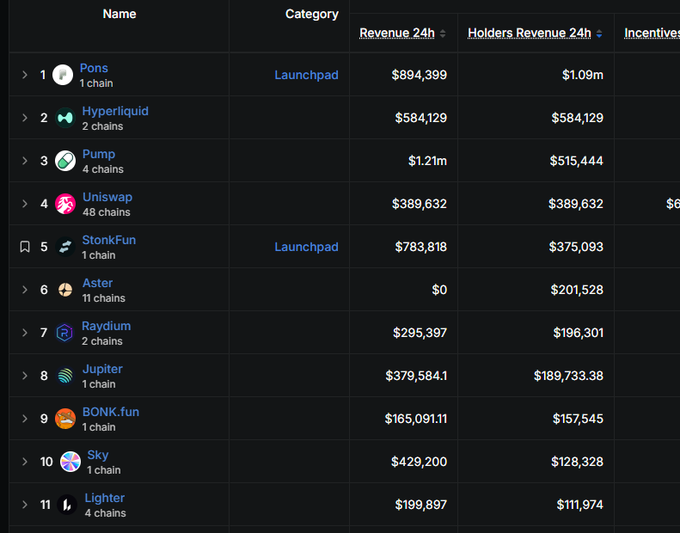Open the Lighter protocol link

[x=105, y=498]
